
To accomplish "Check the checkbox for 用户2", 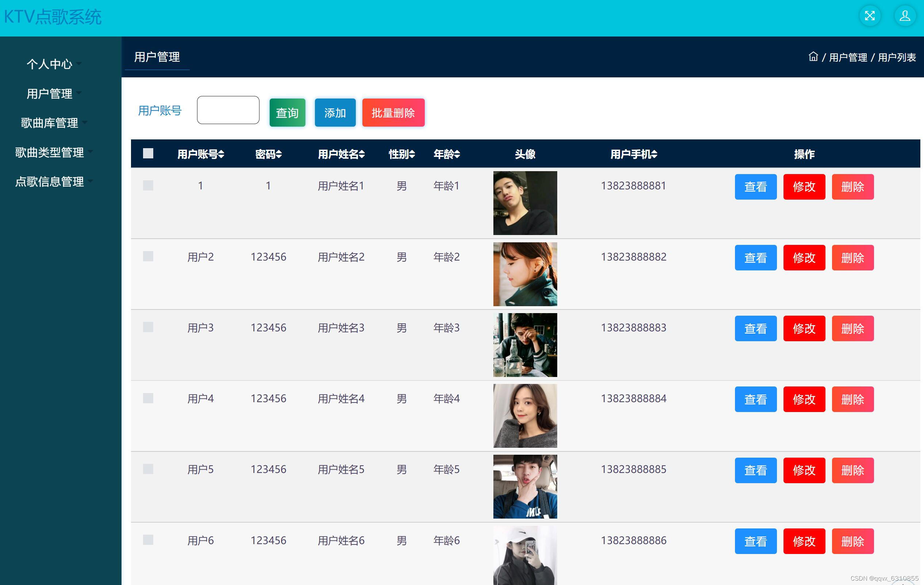I will (x=148, y=257).
